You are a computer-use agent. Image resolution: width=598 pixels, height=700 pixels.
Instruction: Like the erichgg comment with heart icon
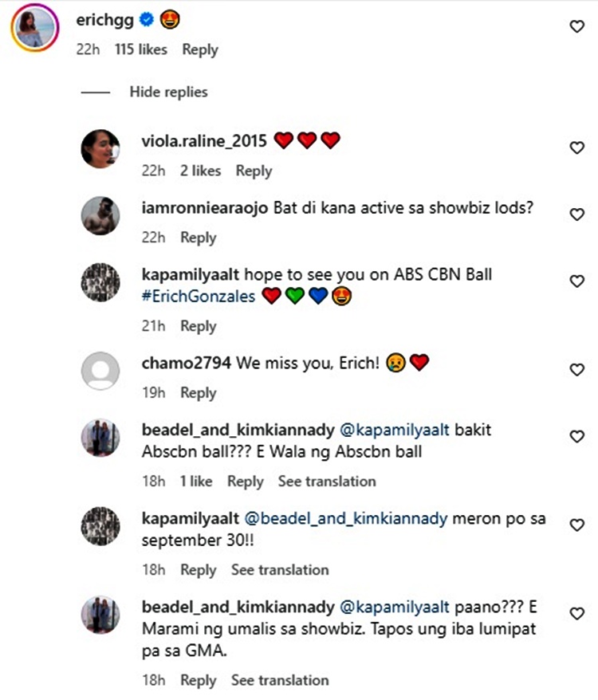pos(576,27)
